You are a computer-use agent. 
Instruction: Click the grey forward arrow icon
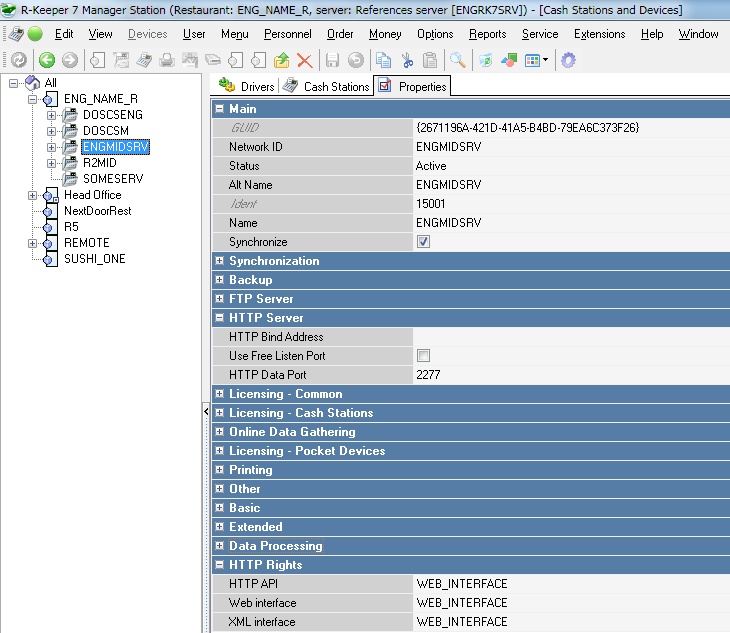pos(70,60)
